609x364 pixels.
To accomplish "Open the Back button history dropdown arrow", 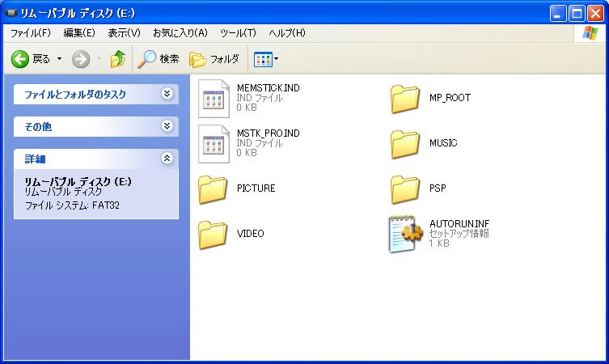I will 58,59.
